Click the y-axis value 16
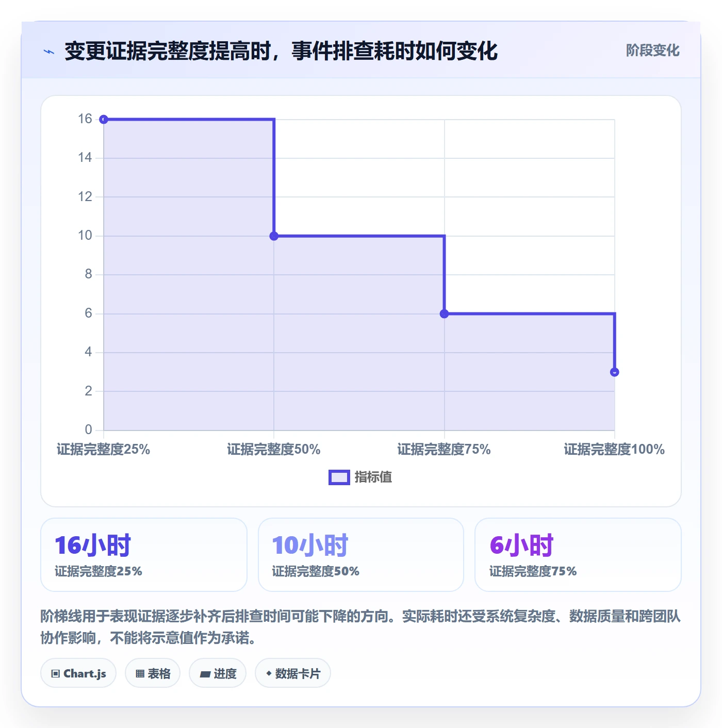Viewport: 722px width, 728px height. click(x=85, y=119)
